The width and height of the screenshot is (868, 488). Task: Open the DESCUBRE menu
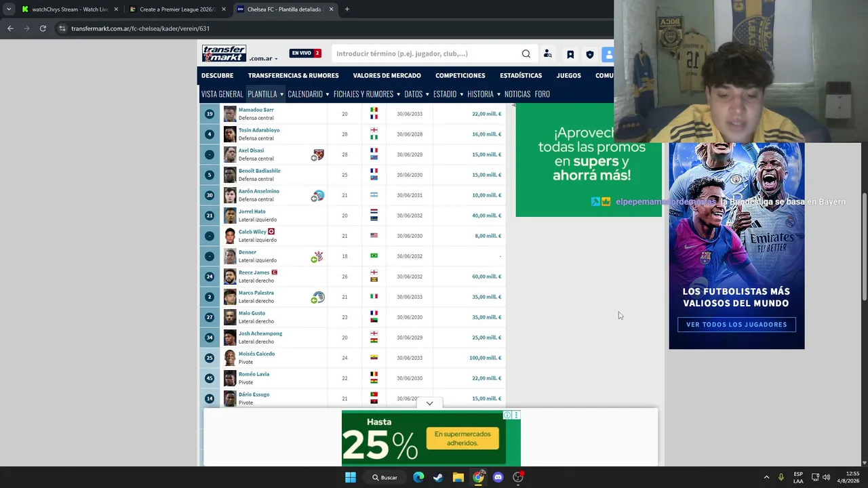click(x=217, y=75)
